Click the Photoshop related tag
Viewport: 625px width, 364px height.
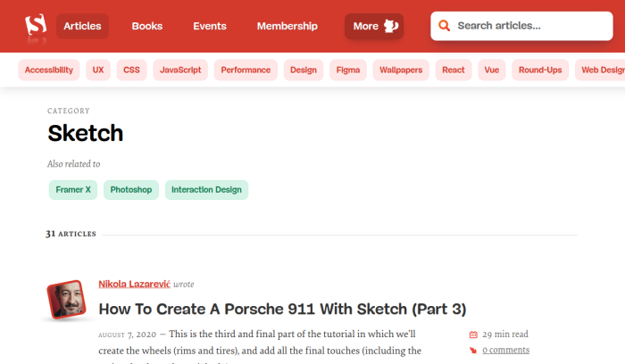(131, 190)
